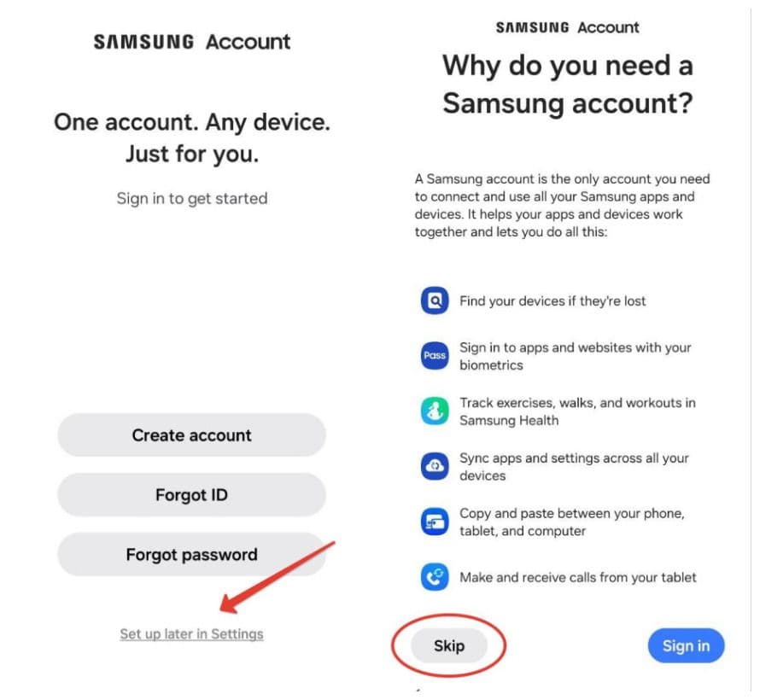760x700 pixels.
Task: Choose the Forgot ID button
Action: point(191,494)
